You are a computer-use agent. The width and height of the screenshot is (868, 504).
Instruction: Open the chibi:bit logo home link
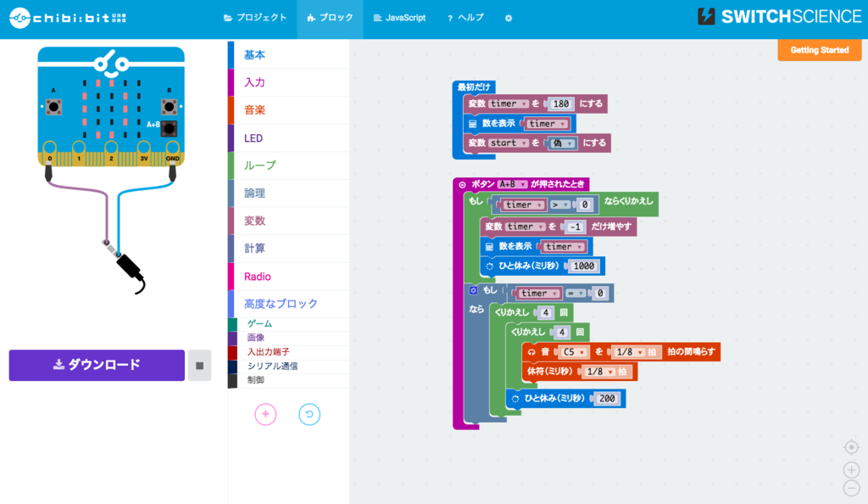click(68, 19)
